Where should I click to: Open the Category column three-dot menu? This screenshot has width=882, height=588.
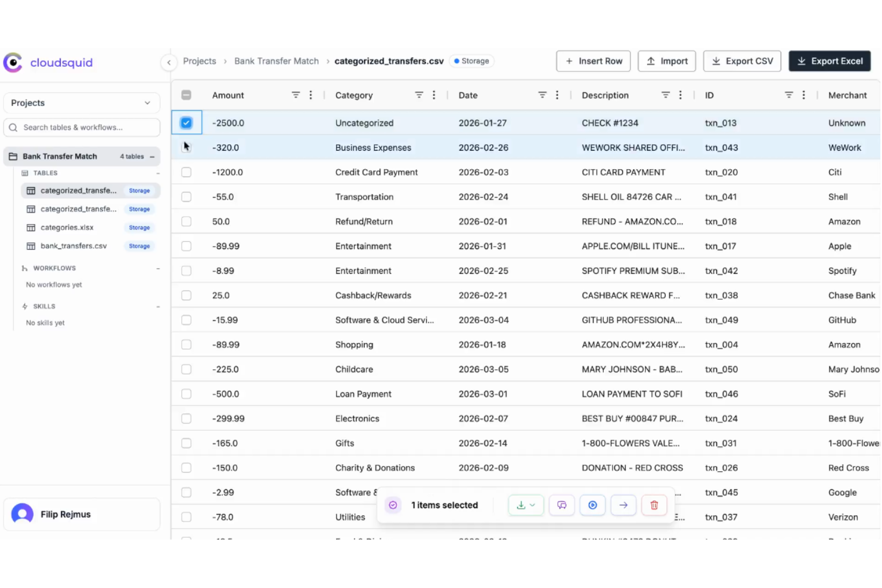pos(434,95)
